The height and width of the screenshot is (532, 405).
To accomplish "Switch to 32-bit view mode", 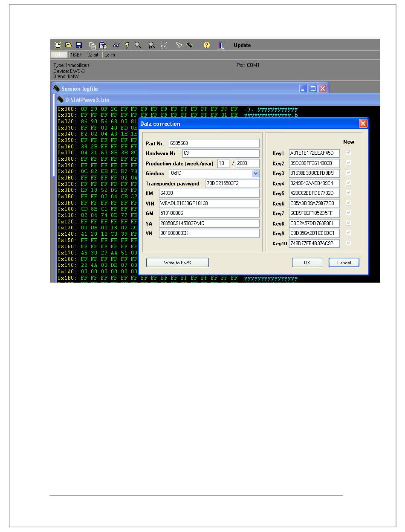I will coord(93,55).
